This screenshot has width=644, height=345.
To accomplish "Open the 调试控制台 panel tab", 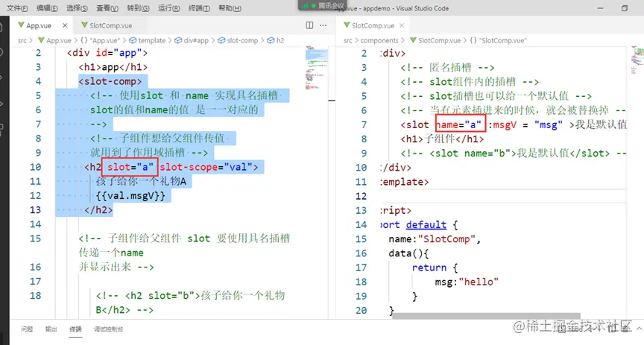I will tap(108, 329).
